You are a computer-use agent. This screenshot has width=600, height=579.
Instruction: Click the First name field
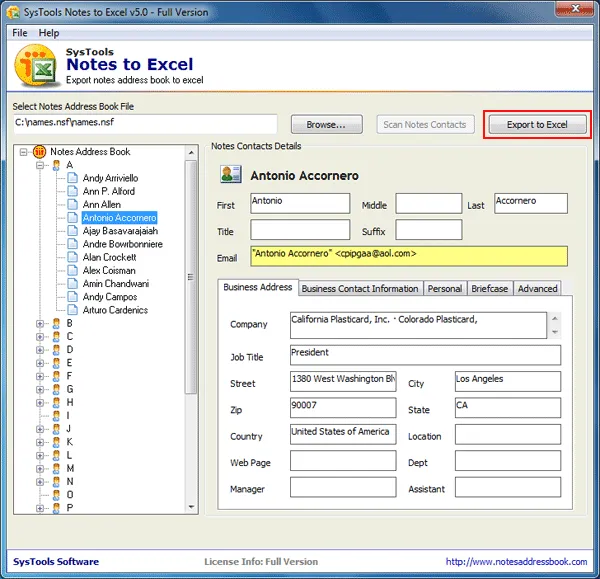coord(300,203)
